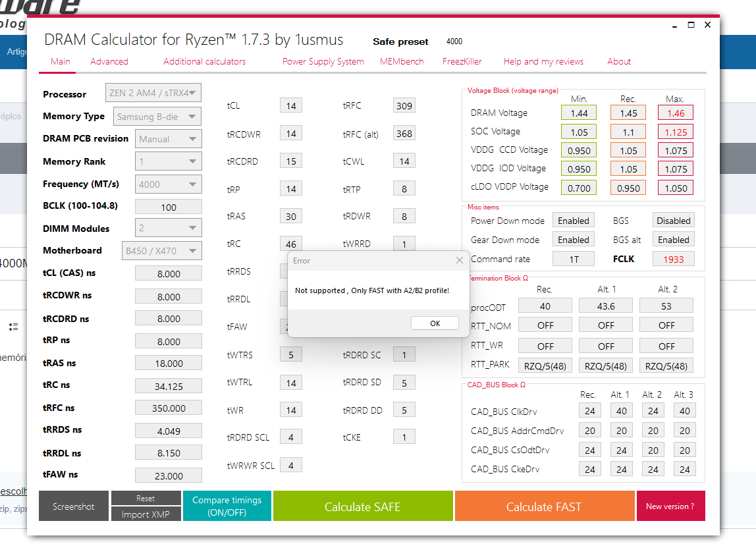Click the Reset button
The image size is (756, 546).
[x=146, y=498]
